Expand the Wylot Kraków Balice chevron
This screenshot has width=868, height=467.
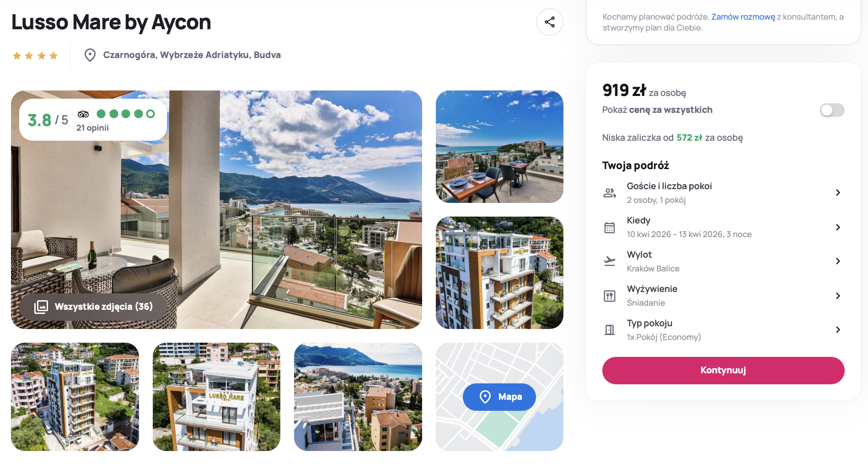[838, 261]
